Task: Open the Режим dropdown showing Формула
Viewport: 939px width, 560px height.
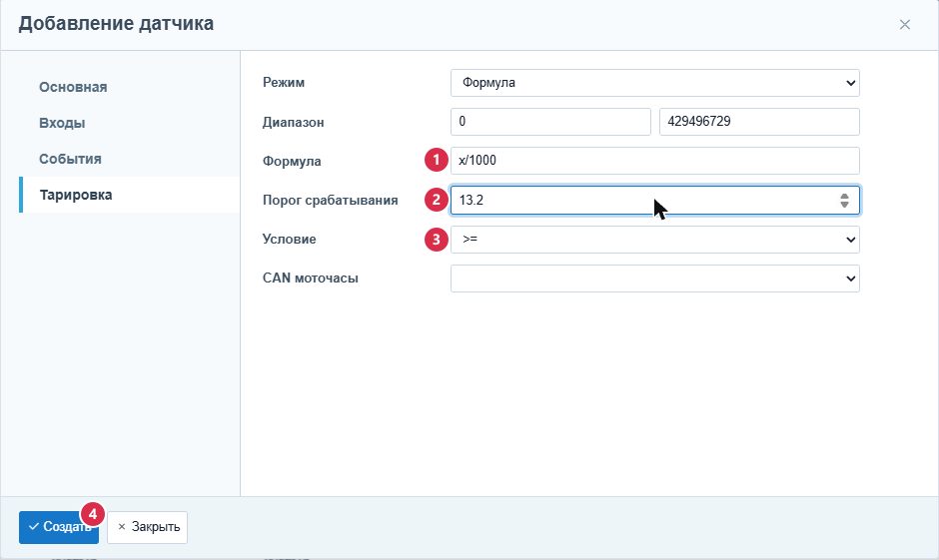Action: click(x=654, y=83)
